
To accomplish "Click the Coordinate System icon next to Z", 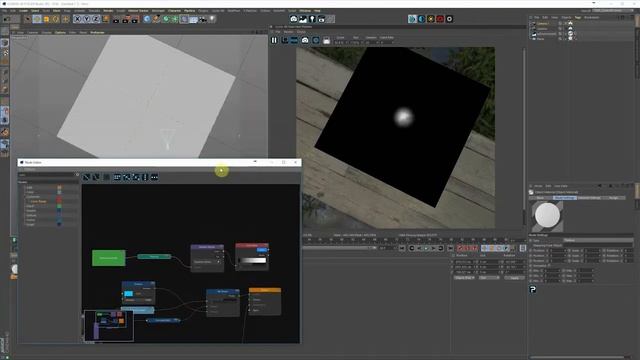I will 106,19.
